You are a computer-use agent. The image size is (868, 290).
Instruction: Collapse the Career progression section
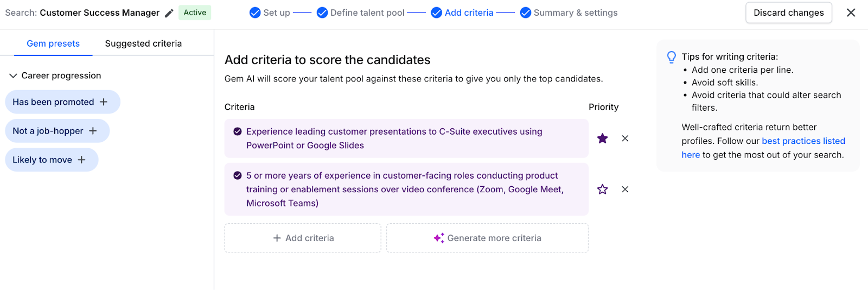13,76
